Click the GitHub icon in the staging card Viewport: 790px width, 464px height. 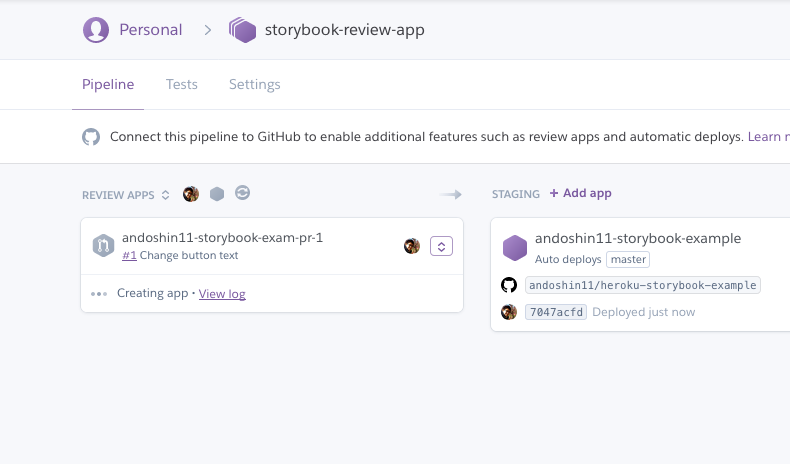[x=509, y=285]
